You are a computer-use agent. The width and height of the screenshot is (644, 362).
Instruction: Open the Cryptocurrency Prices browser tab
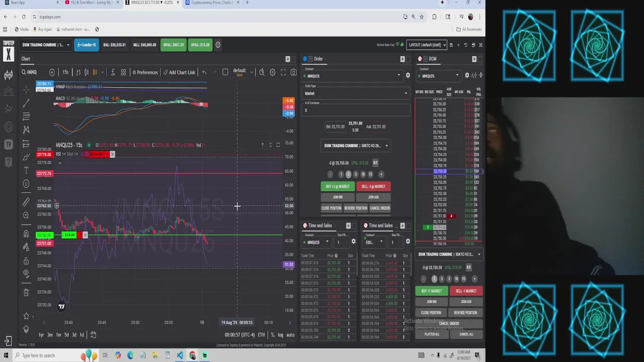pyautogui.click(x=211, y=3)
